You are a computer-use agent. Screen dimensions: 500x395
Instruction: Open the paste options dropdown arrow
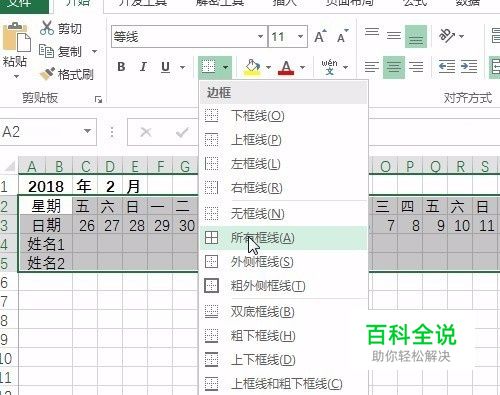tap(16, 77)
